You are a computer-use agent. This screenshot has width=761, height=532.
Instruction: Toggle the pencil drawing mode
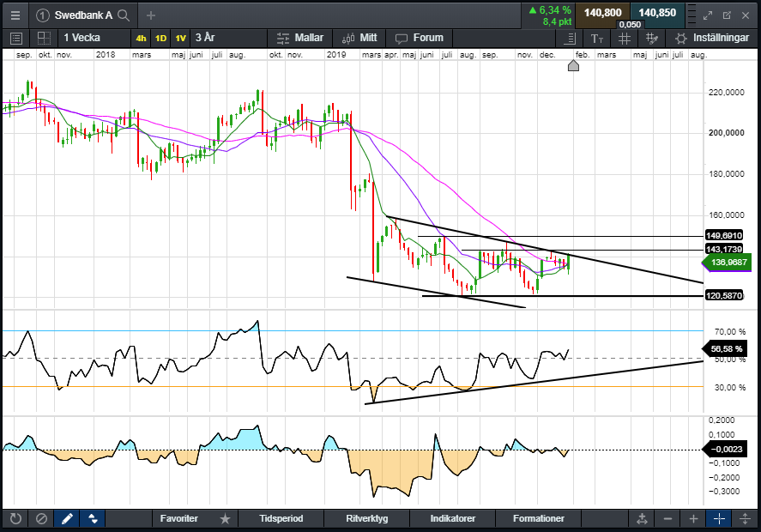[x=67, y=519]
